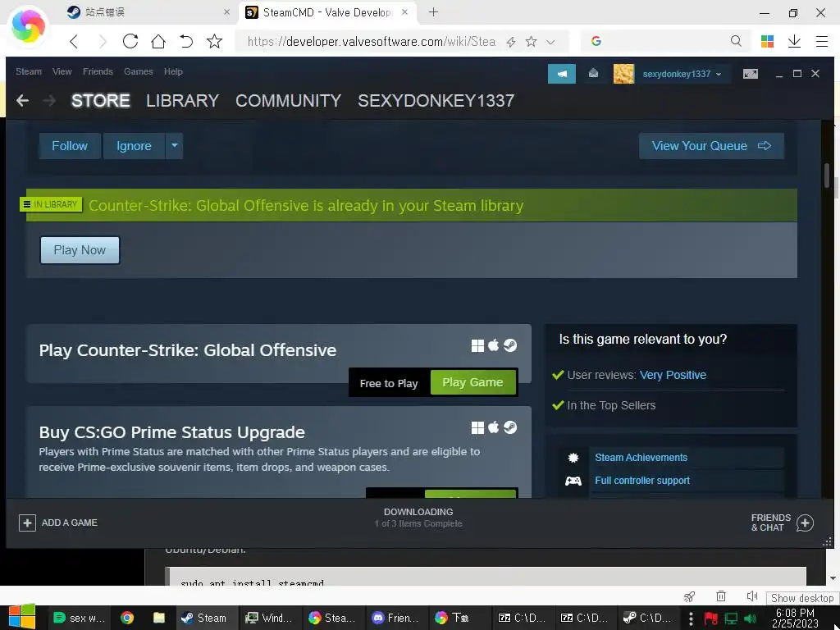The width and height of the screenshot is (840, 630).
Task: Click the Google search input field
Action: [664, 41]
